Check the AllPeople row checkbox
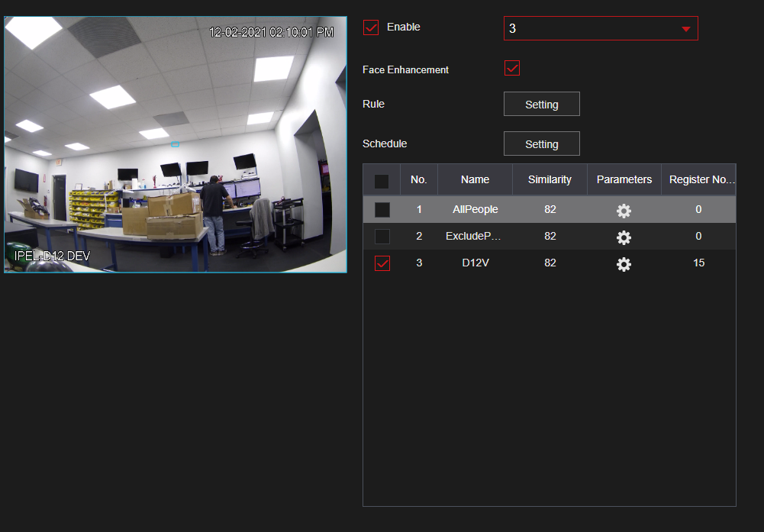This screenshot has width=764, height=532. [382, 209]
